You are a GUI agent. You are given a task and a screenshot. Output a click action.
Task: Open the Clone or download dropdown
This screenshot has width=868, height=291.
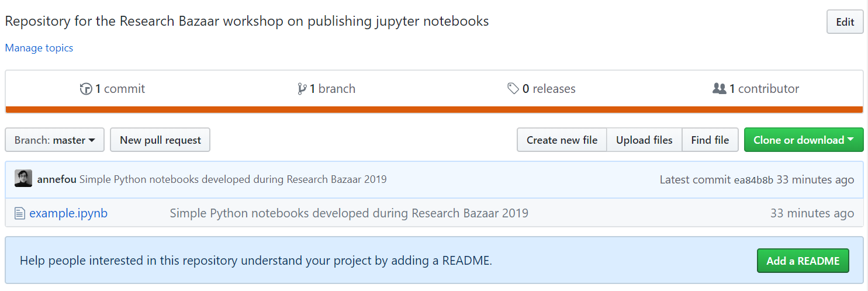click(804, 140)
